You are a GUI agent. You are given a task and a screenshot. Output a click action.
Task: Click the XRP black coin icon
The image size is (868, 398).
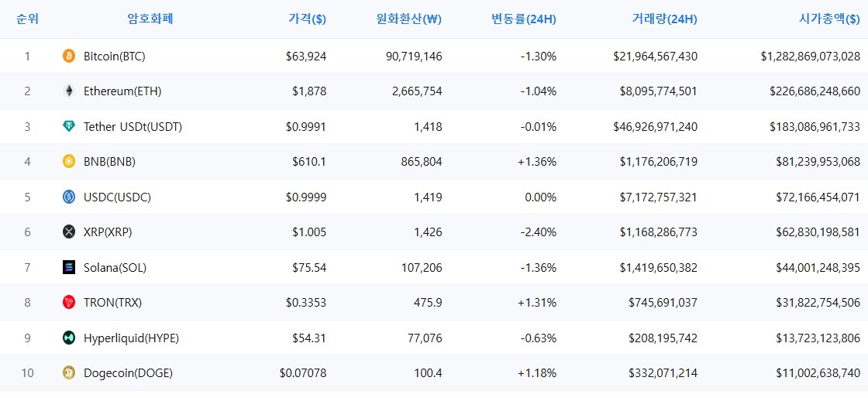click(x=69, y=232)
